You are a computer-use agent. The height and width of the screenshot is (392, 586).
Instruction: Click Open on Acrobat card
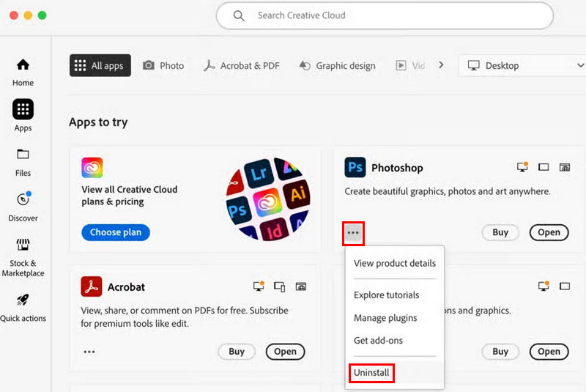(x=285, y=352)
